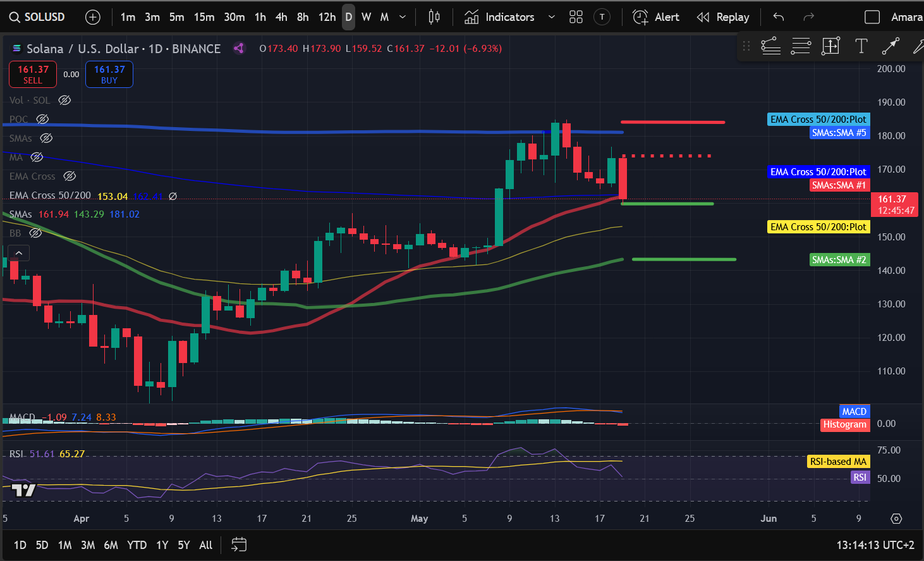Click the Histogram label

pyautogui.click(x=844, y=424)
